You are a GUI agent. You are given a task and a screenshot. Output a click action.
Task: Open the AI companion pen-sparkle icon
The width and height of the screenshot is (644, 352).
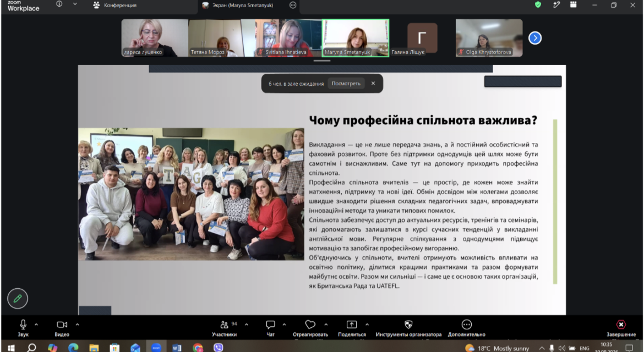tap(556, 4)
